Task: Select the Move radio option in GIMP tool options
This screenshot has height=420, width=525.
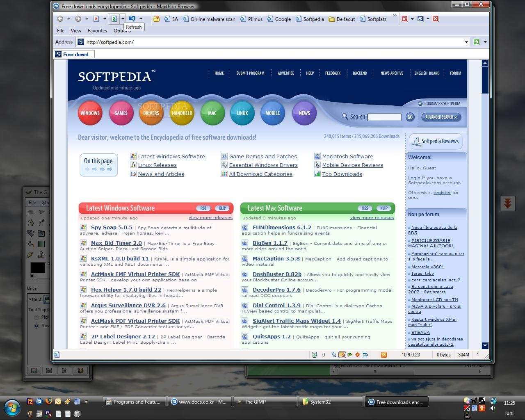Action: (37, 326)
